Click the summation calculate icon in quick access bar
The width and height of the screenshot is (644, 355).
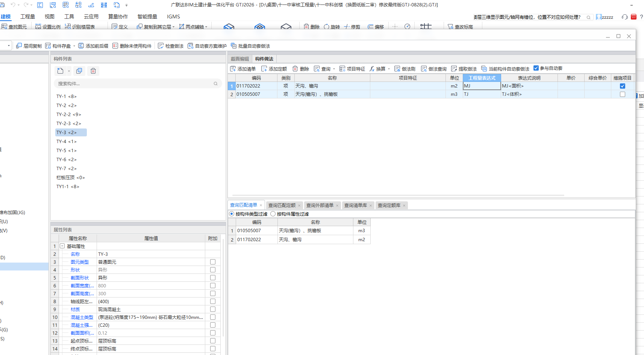tap(40, 5)
